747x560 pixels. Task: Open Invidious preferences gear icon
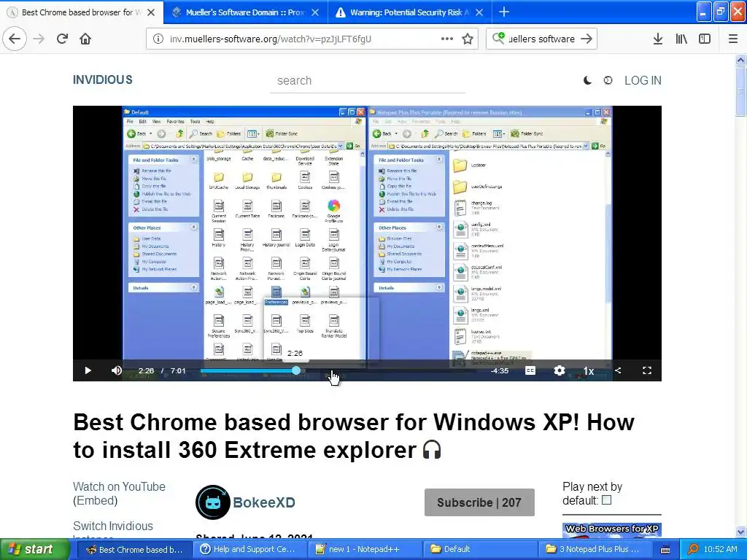tap(608, 80)
